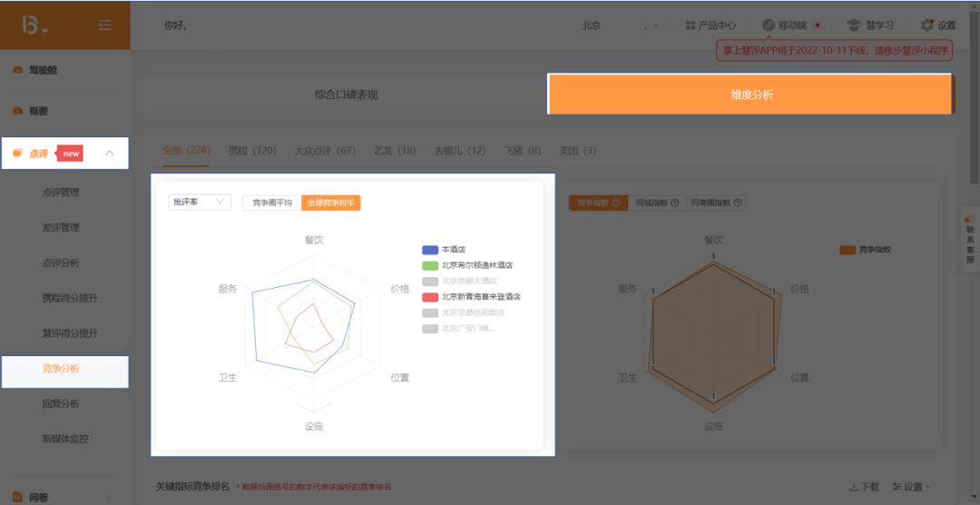Click the 下载 button text

point(869,487)
